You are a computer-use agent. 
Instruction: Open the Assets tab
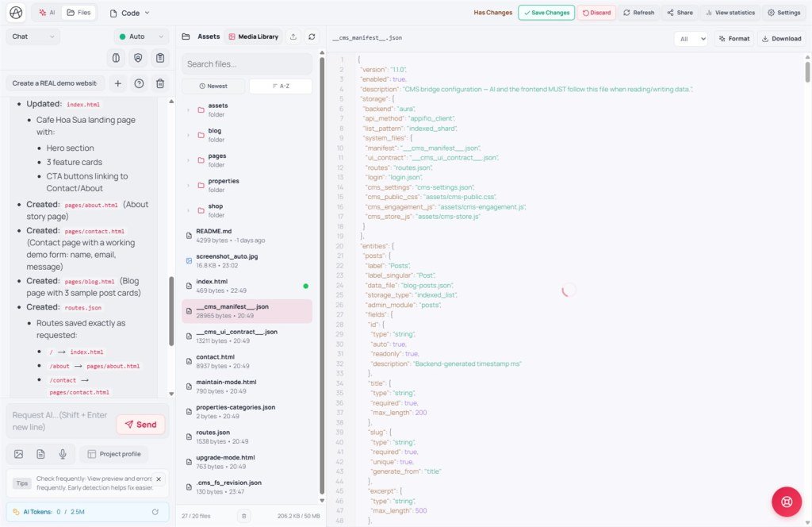[201, 37]
